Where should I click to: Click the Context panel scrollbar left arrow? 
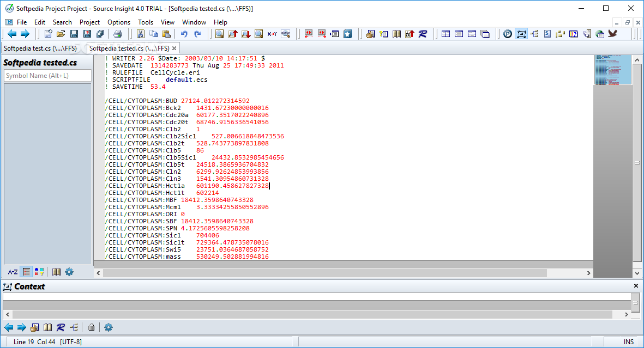8,314
